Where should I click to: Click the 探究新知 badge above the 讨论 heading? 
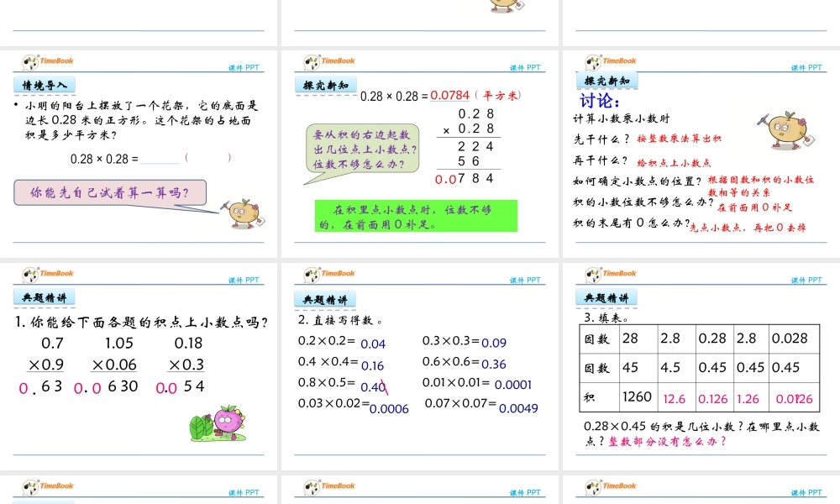click(606, 81)
